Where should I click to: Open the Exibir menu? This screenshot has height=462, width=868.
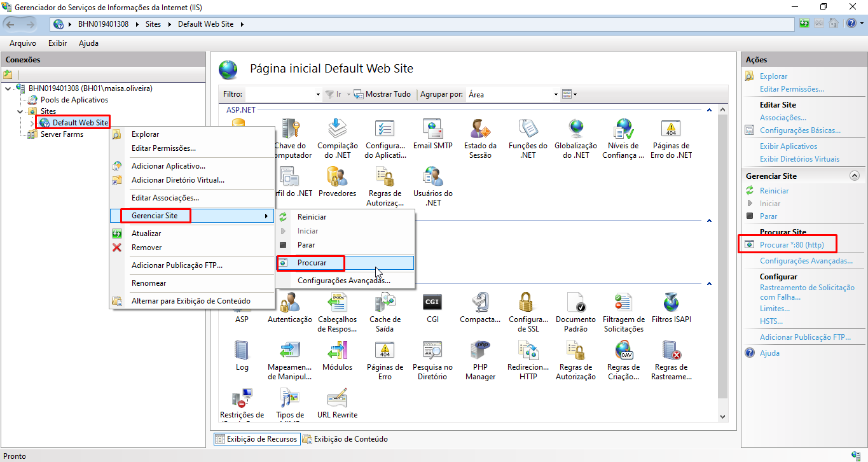coord(57,43)
